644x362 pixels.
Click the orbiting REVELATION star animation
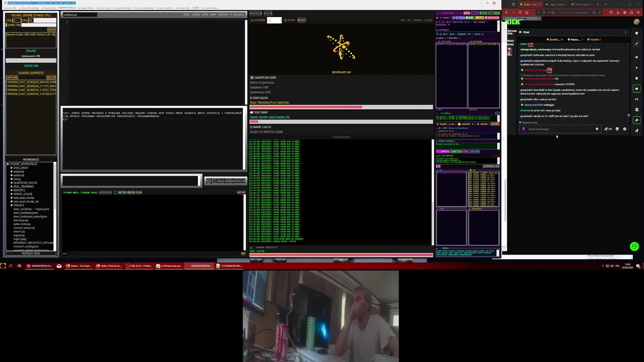[341, 47]
